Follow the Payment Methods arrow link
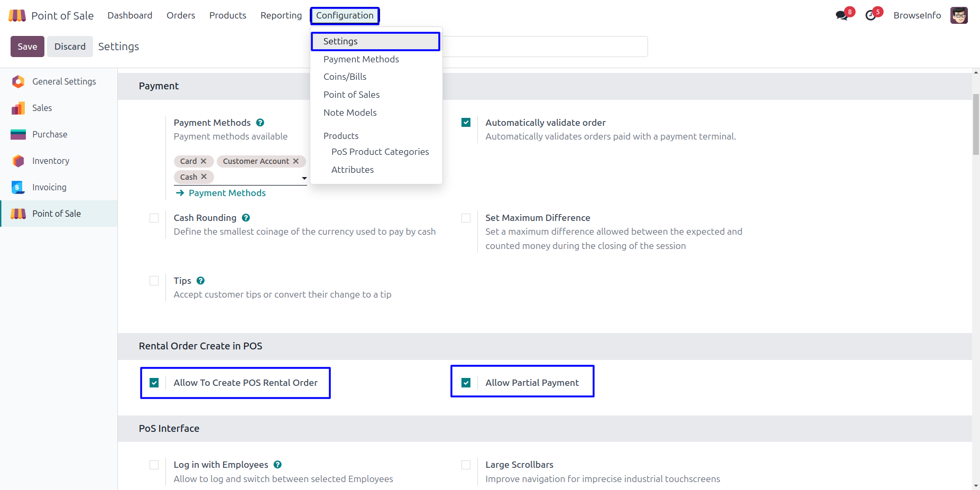The height and width of the screenshot is (490, 980). coord(227,193)
